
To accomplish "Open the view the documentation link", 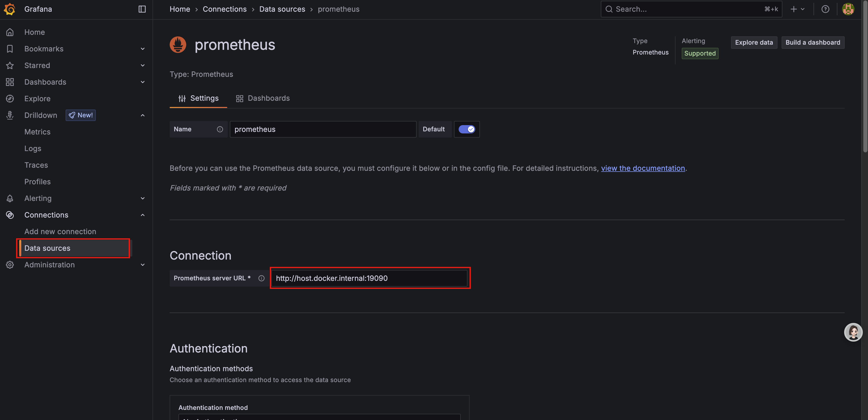I will click(x=643, y=168).
